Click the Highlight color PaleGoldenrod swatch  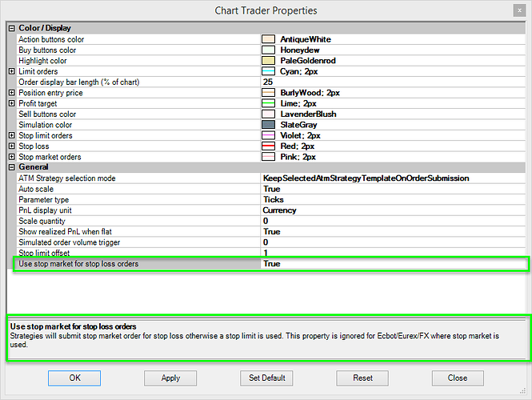(268, 61)
